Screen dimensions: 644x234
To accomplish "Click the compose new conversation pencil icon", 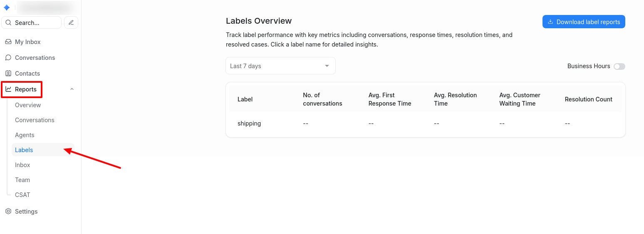I will [x=71, y=22].
